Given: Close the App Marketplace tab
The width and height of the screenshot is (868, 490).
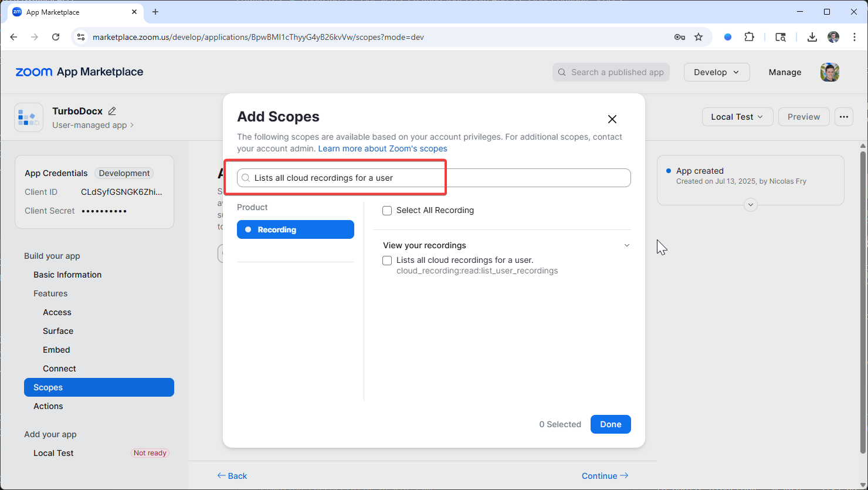Looking at the screenshot, I should point(134,12).
